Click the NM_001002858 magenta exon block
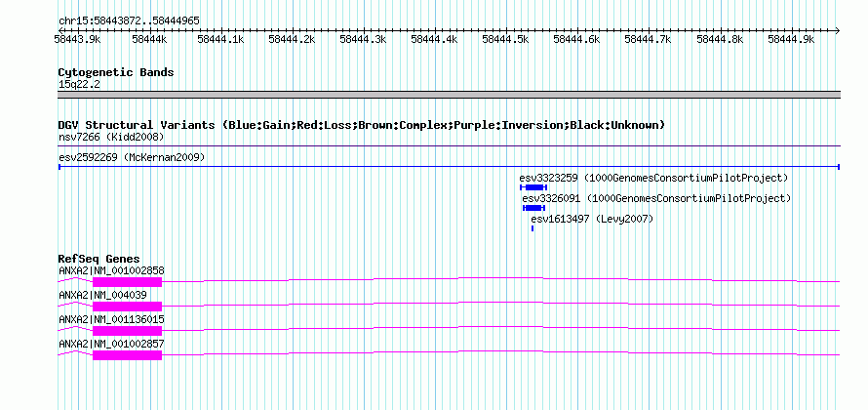 pos(128,282)
